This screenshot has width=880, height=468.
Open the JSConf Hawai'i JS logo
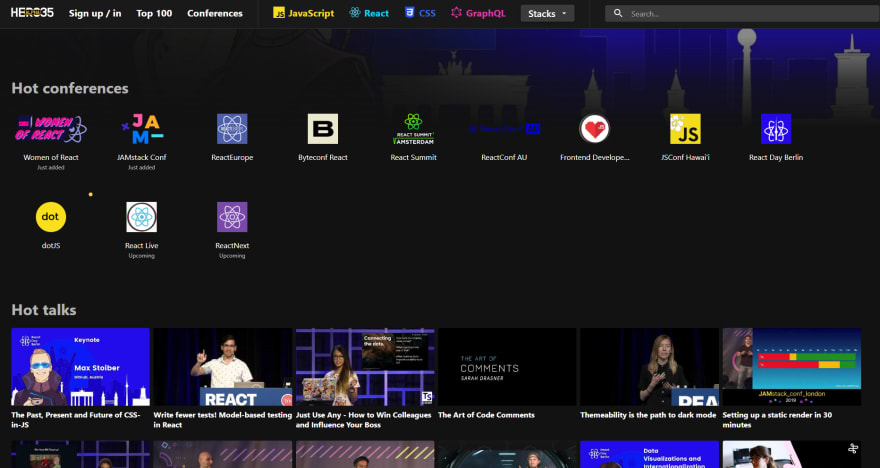point(685,129)
